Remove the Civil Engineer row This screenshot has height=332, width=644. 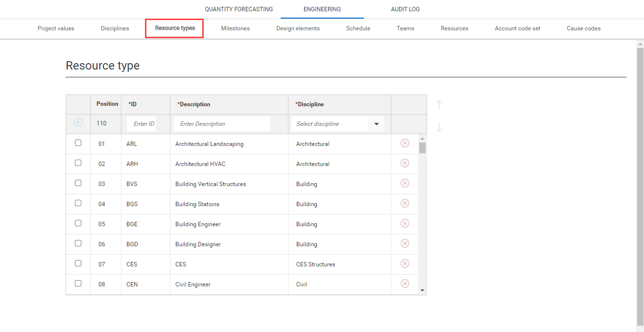point(405,284)
